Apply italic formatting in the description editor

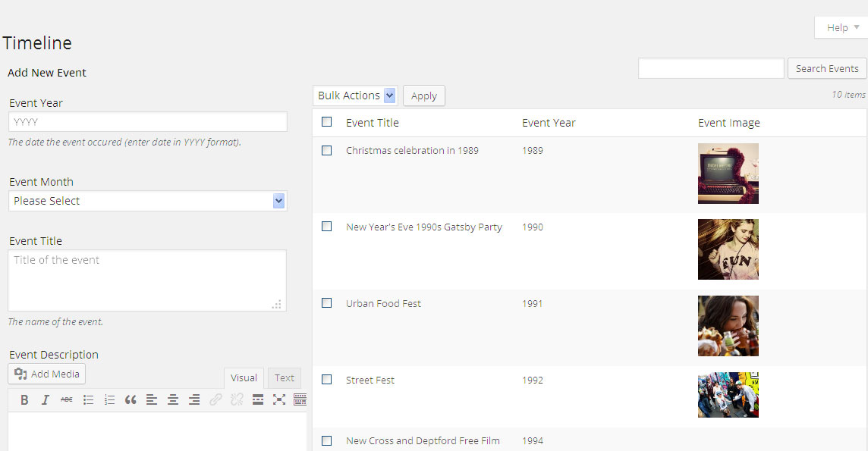tap(46, 400)
